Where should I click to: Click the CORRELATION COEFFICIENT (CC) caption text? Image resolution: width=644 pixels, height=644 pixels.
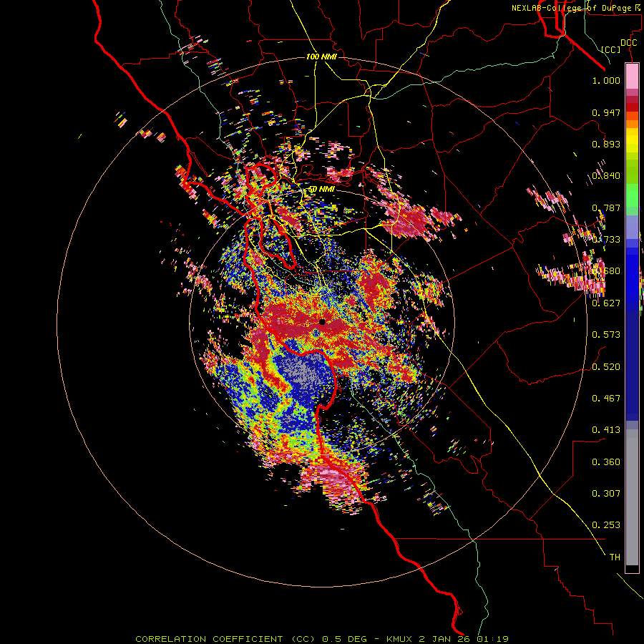pos(225,639)
